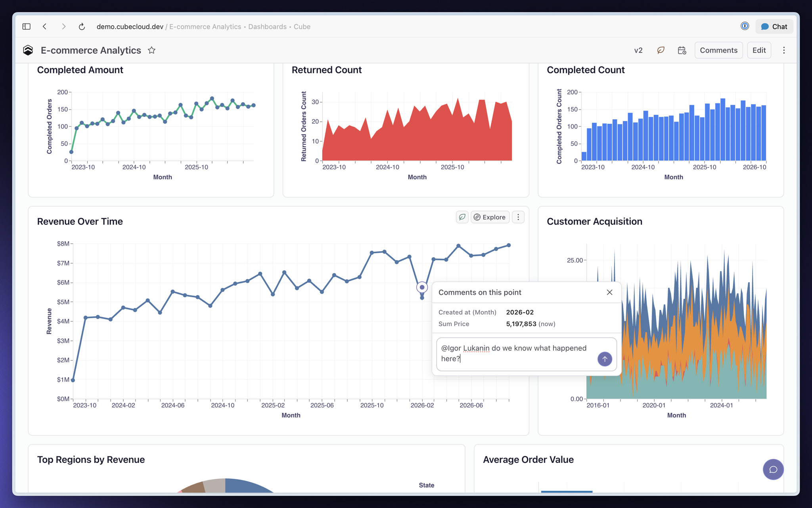812x508 pixels.
Task: Go forward with the browser forward arrow
Action: (x=63, y=27)
